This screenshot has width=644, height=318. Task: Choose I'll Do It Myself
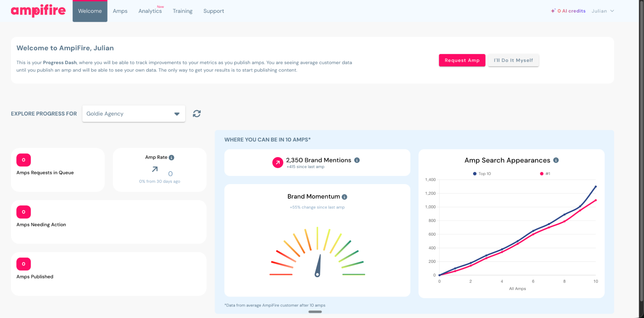click(513, 60)
